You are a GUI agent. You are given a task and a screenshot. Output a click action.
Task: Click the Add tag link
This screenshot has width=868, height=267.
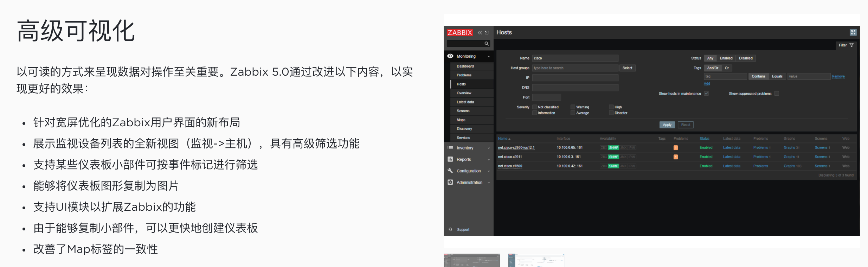pyautogui.click(x=707, y=84)
